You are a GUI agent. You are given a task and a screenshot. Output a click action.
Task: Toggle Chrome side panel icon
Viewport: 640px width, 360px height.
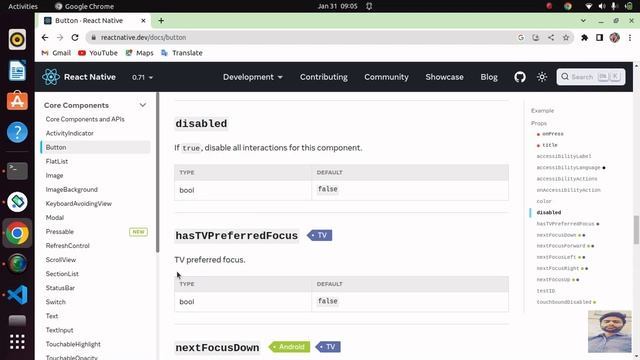coord(599,37)
